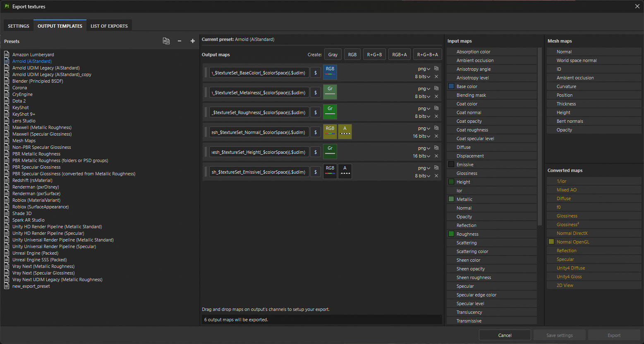
Task: Click the Base color input map
Action: (x=492, y=86)
